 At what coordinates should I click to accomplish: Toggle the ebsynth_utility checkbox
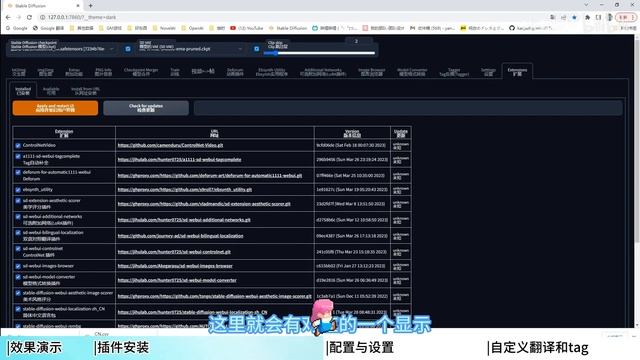click(18, 190)
